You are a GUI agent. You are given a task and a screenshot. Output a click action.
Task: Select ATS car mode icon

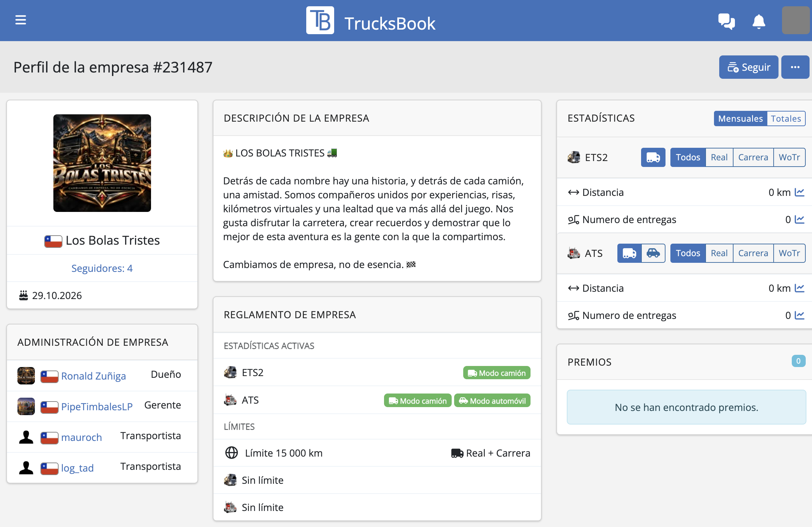653,253
